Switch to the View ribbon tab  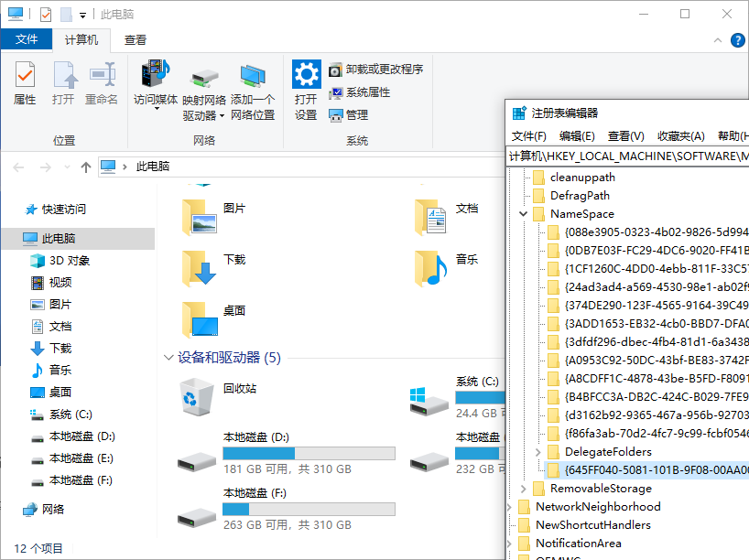coord(136,40)
